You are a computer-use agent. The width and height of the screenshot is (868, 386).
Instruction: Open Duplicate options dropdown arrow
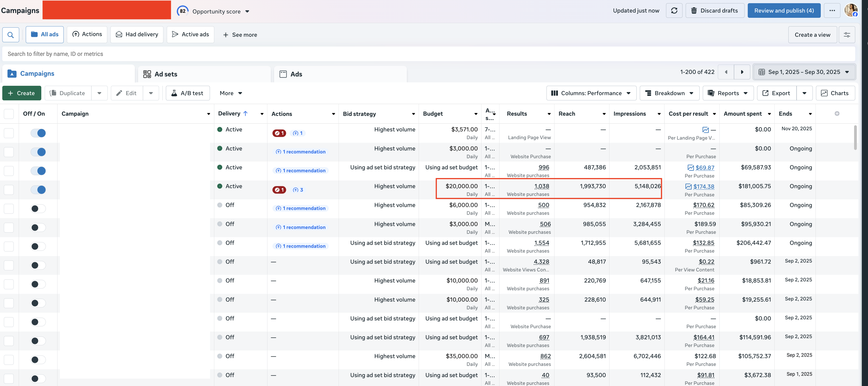click(99, 93)
